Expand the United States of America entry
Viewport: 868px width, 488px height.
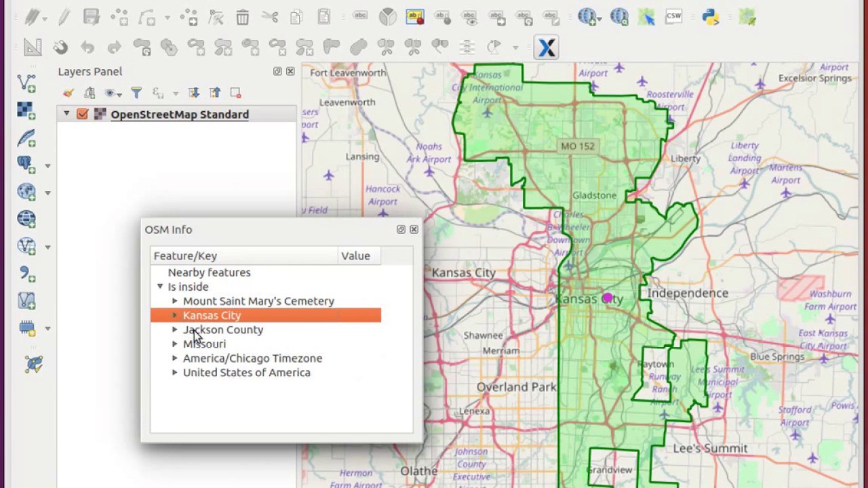point(175,372)
